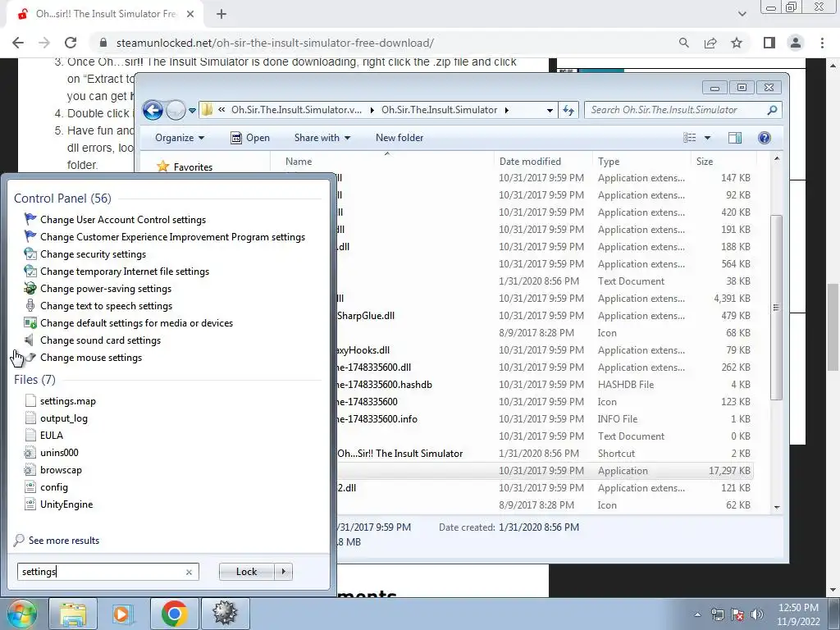Image resolution: width=840 pixels, height=630 pixels.
Task: Reload the Chrome page
Action: 71,43
